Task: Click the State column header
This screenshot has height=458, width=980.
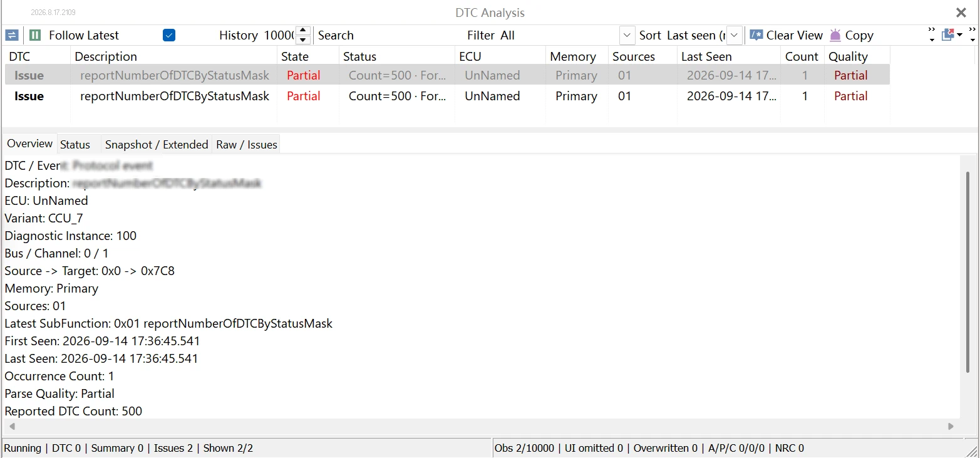Action: 308,56
